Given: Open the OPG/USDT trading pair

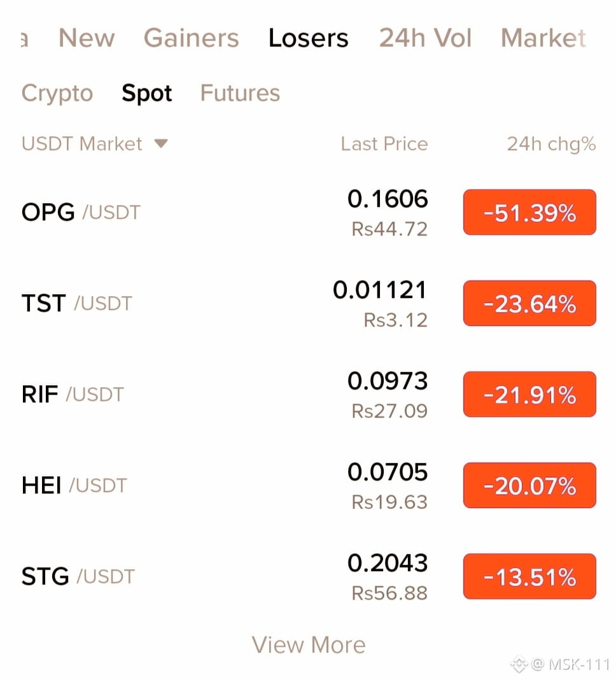Looking at the screenshot, I should pyautogui.click(x=309, y=212).
